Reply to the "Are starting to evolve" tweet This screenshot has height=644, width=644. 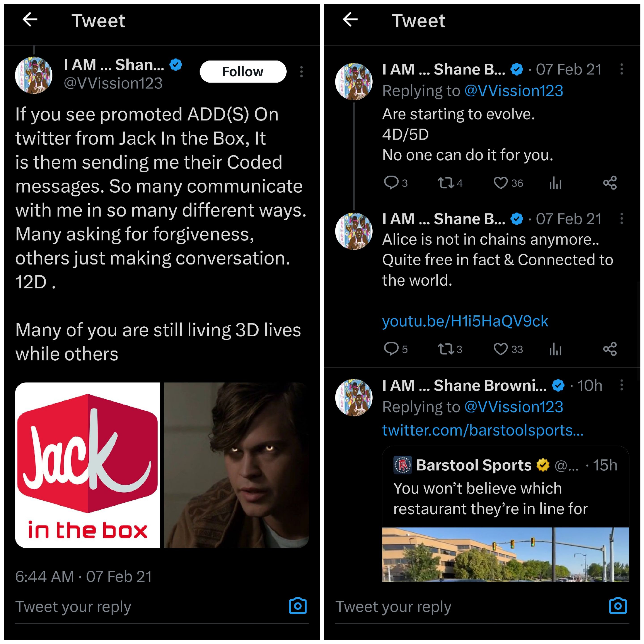pos(391,183)
